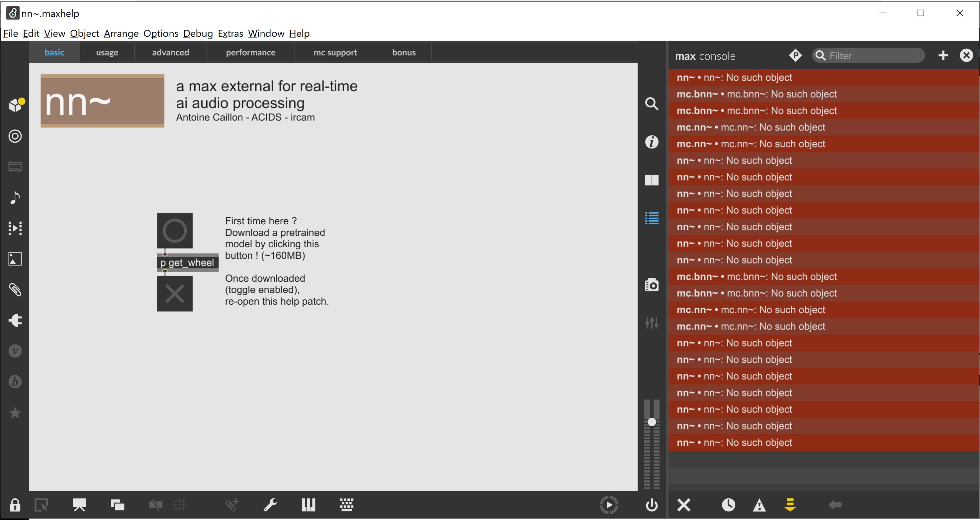Image resolution: width=980 pixels, height=520 pixels.
Task: Switch to the usage tab
Action: point(107,52)
